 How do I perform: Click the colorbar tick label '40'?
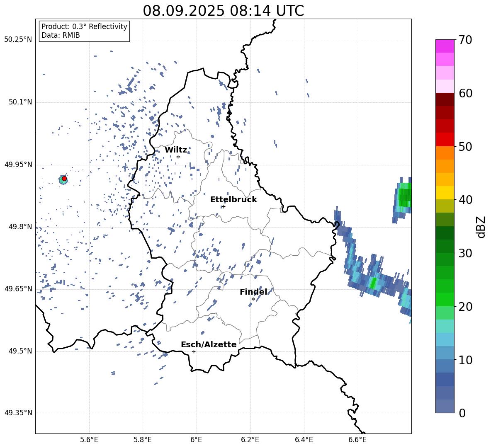coord(465,200)
